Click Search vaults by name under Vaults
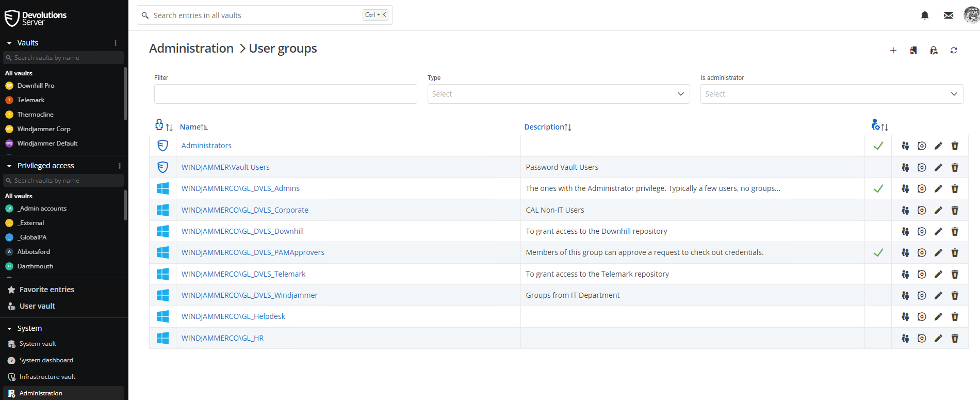The width and height of the screenshot is (980, 400). pos(63,58)
